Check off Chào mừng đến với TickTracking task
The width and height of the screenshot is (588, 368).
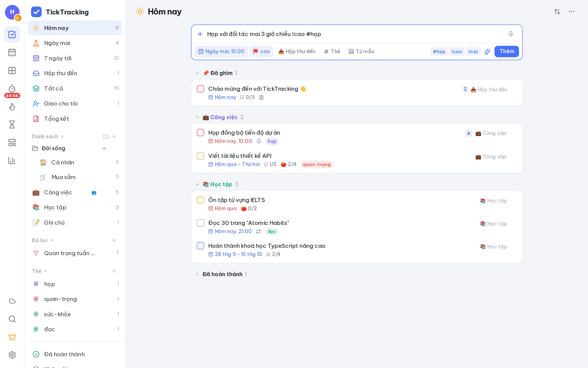pyautogui.click(x=200, y=89)
